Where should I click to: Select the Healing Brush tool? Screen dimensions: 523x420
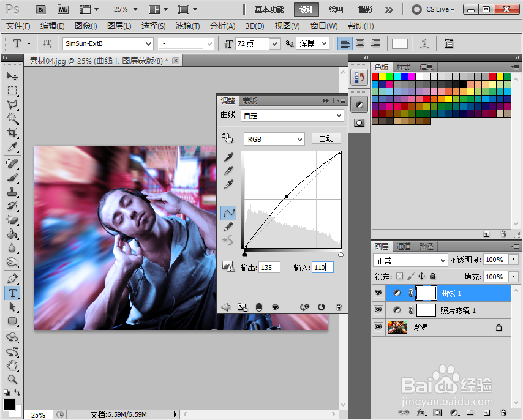coord(12,163)
